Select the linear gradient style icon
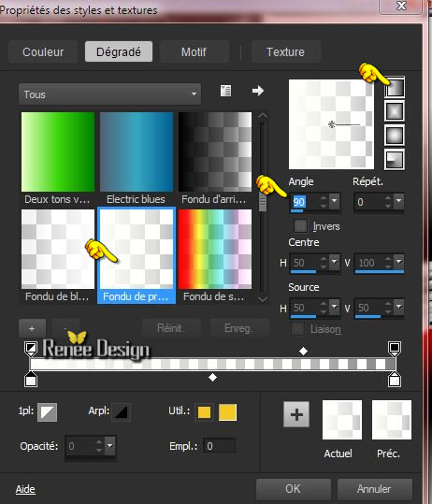The width and height of the screenshot is (432, 504). pyautogui.click(x=395, y=88)
